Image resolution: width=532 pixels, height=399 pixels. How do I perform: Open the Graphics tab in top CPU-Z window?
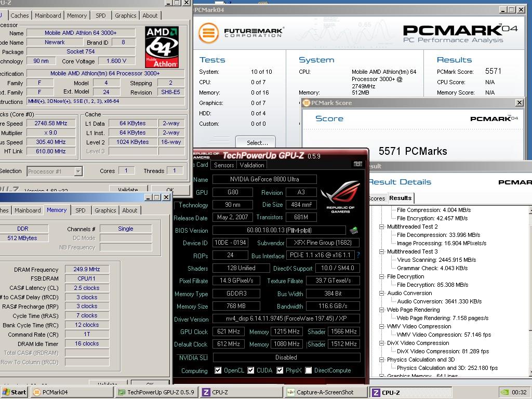tap(126, 16)
